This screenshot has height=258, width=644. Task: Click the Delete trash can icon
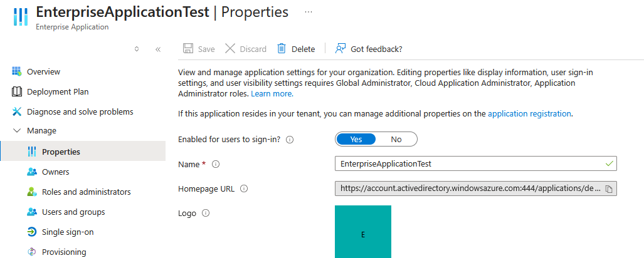click(x=282, y=49)
